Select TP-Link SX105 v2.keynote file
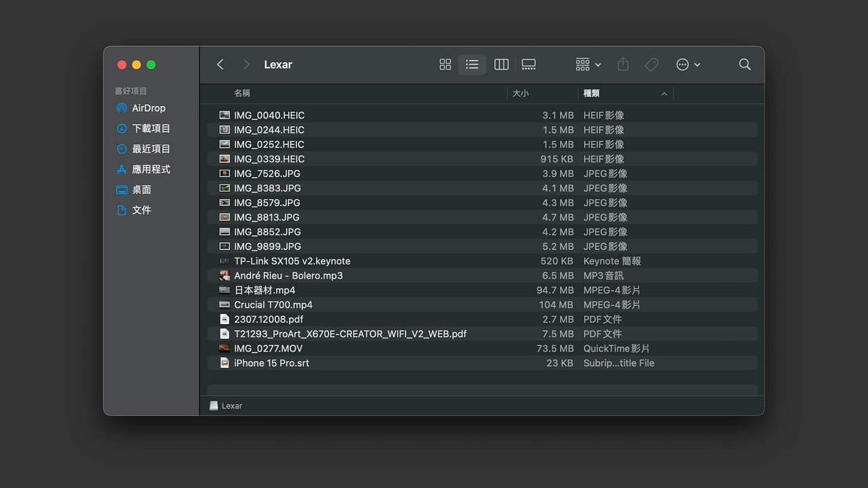 tap(482, 261)
